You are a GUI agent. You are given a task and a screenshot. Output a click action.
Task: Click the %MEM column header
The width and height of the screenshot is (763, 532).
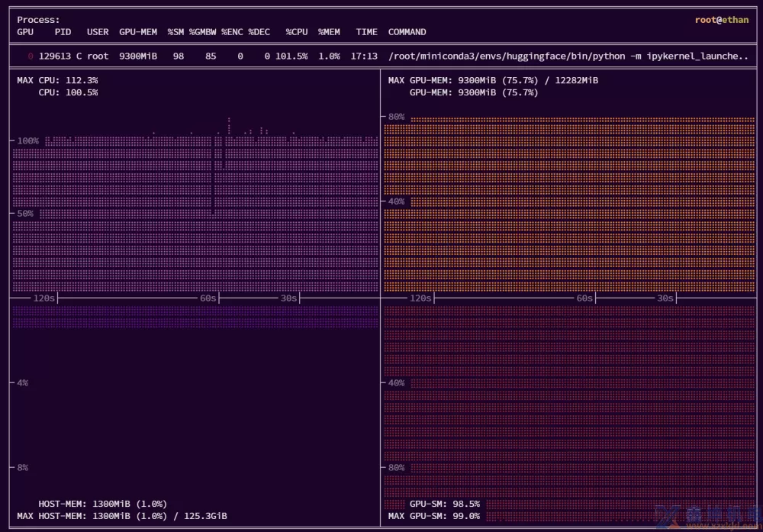(x=329, y=32)
